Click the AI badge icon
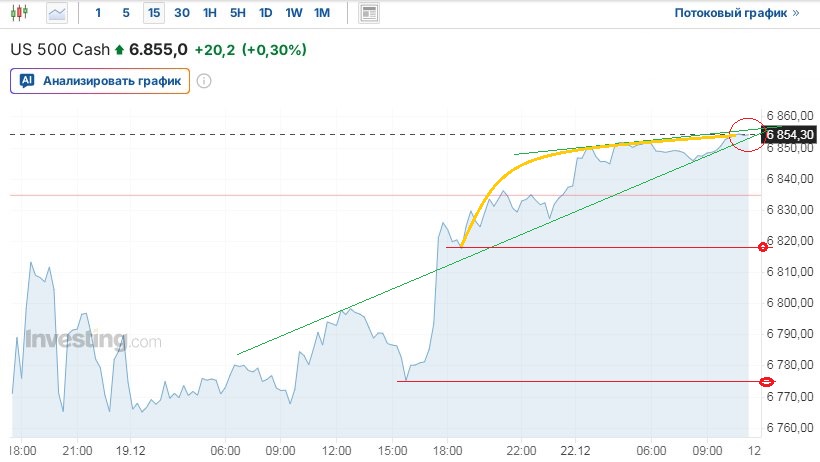The height and width of the screenshot is (462, 820). pos(27,81)
